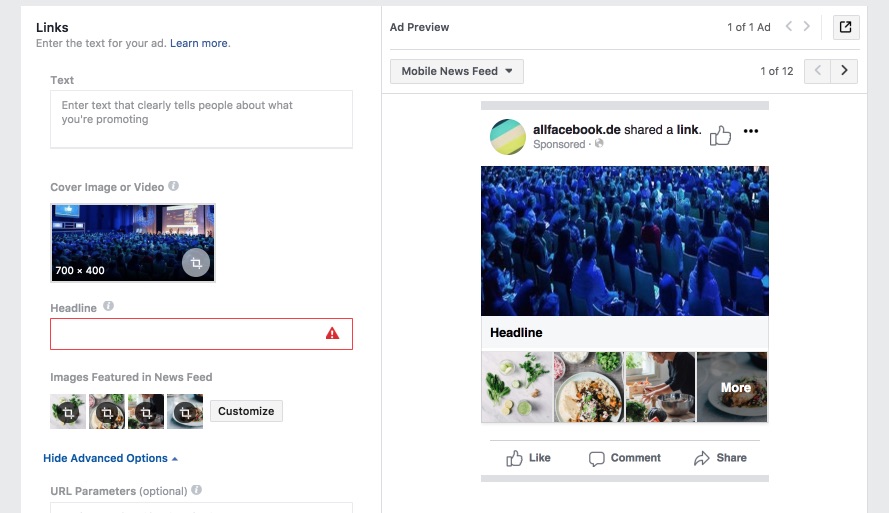Screen dimensions: 889x513
Task: Open Mobile News Feed placement dropdown
Action: pos(456,71)
